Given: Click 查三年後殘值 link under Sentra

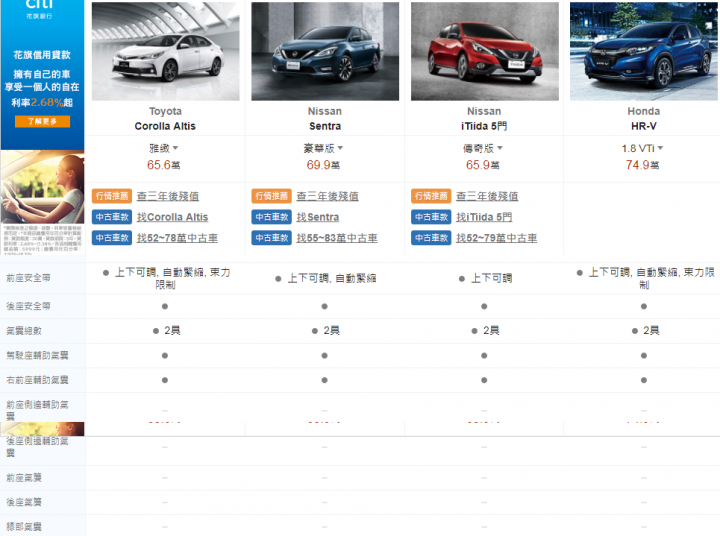Looking at the screenshot, I should [327, 196].
